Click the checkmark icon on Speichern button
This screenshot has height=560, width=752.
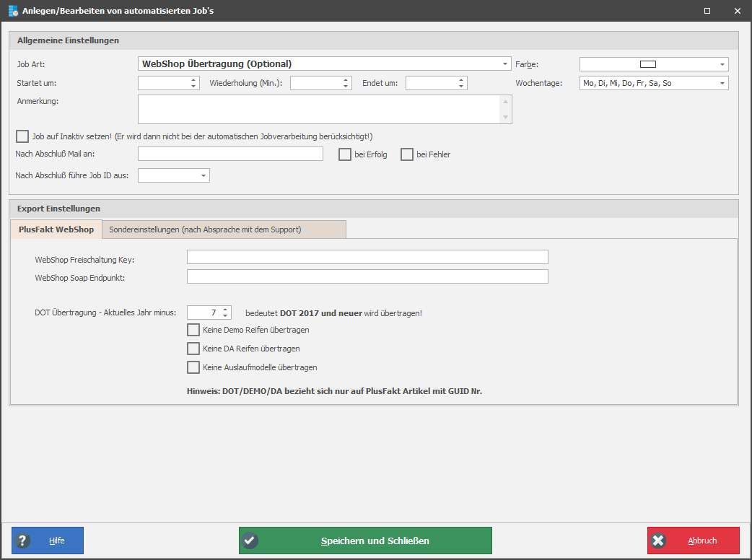pos(250,541)
